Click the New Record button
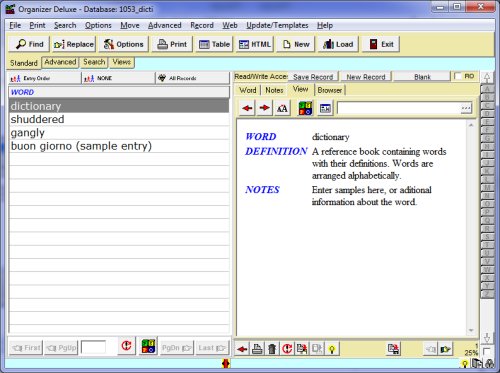 366,77
